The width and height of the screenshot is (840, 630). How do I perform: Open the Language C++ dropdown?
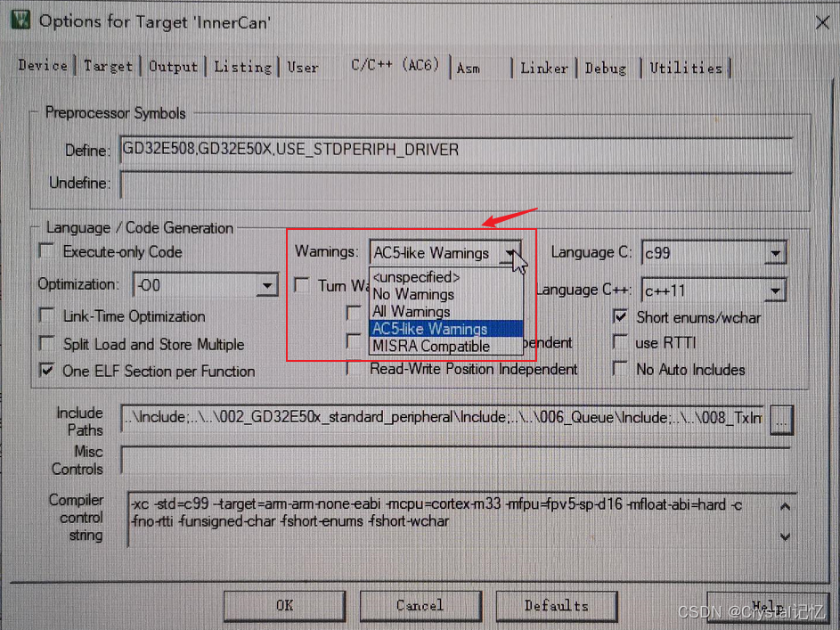pyautogui.click(x=774, y=290)
